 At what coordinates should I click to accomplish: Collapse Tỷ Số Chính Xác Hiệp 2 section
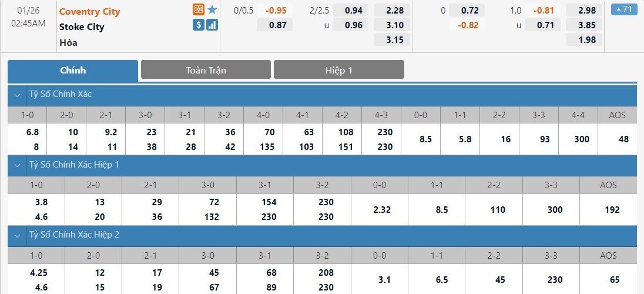point(17,235)
